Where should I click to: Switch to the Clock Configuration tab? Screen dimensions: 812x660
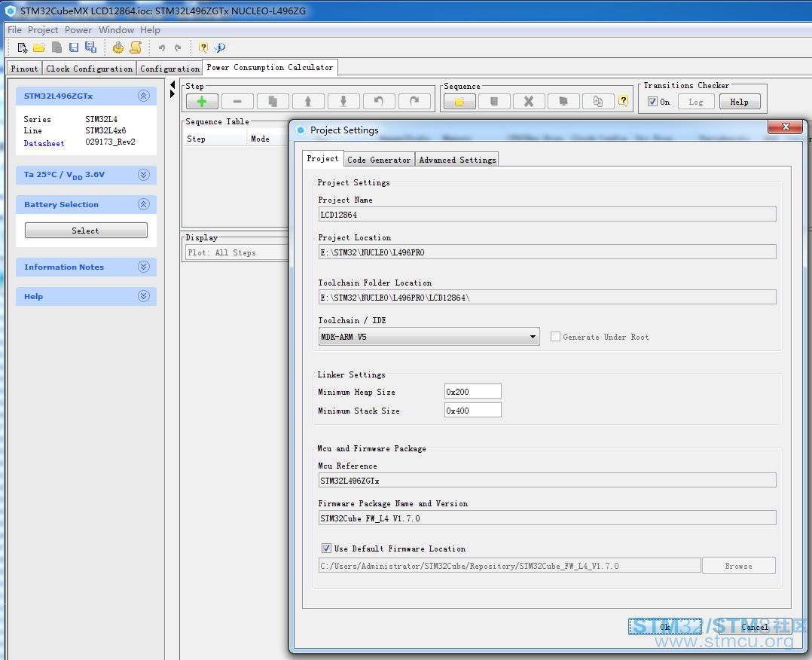89,69
